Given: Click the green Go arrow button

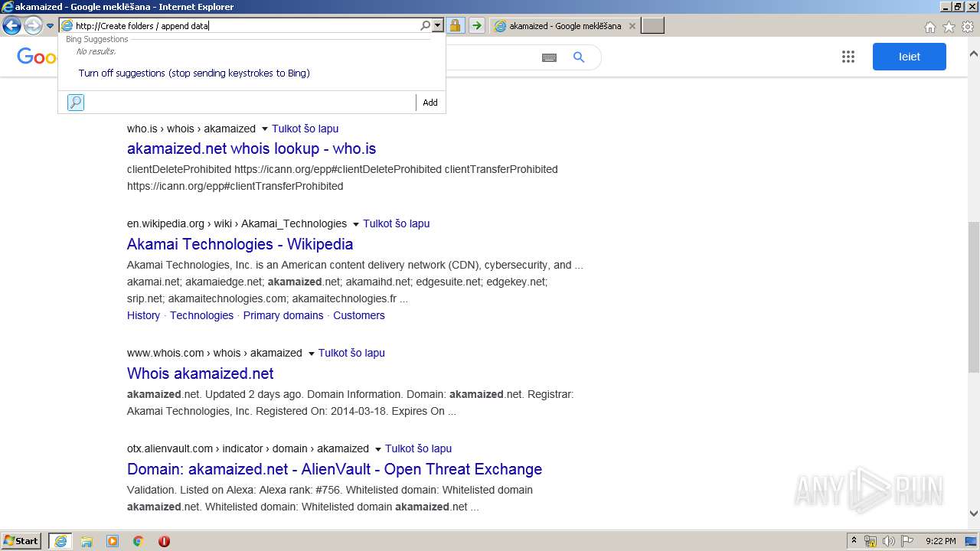Looking at the screenshot, I should pos(477,25).
